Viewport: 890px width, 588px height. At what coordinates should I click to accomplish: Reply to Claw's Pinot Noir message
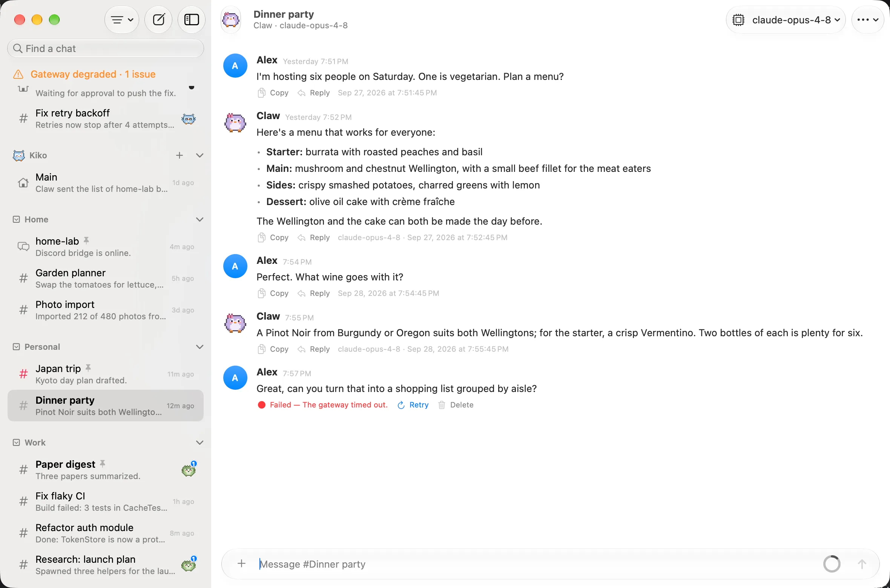[313, 349]
